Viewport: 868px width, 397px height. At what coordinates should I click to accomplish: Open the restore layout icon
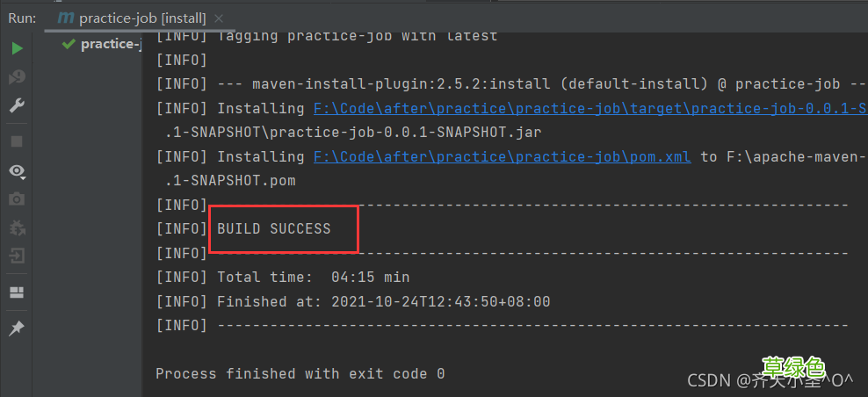coord(18,292)
